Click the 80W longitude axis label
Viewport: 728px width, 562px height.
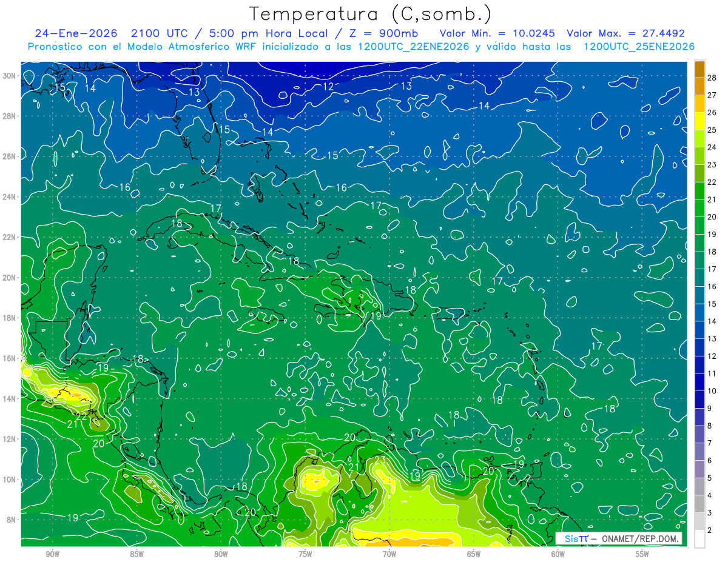point(221,554)
